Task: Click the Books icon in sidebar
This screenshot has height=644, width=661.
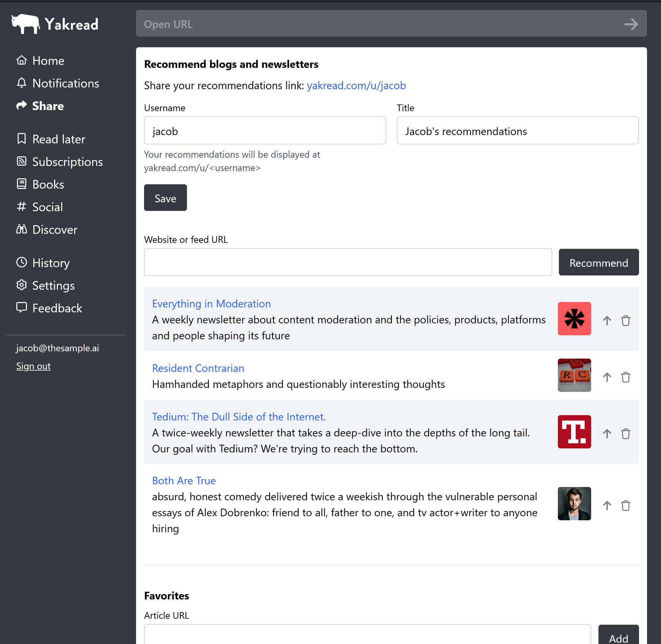Action: pos(22,184)
